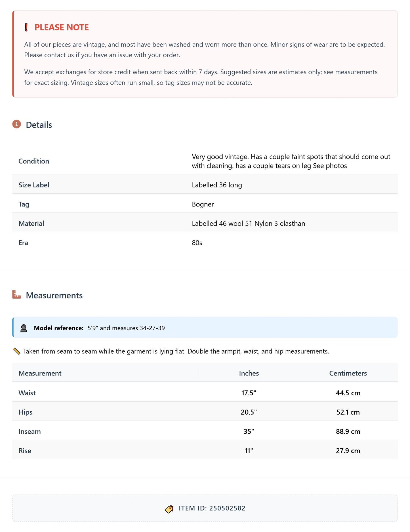Click the Model reference label text
The width and height of the screenshot is (410, 532).
[59, 328]
